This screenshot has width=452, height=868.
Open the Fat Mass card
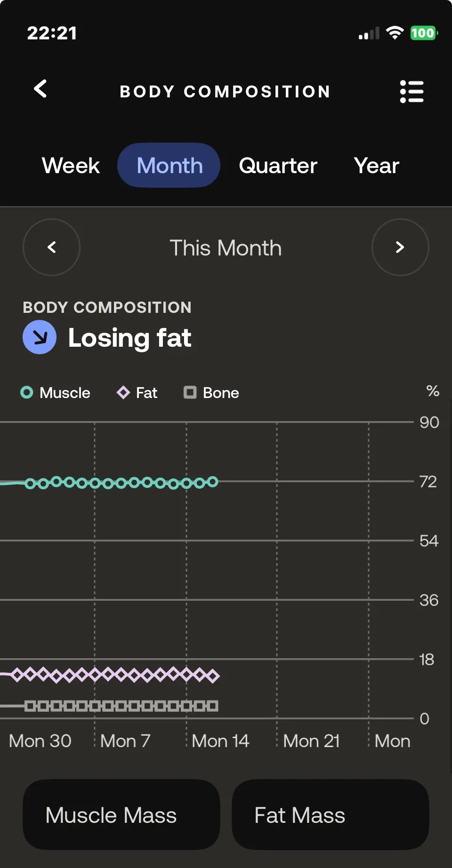pyautogui.click(x=331, y=814)
